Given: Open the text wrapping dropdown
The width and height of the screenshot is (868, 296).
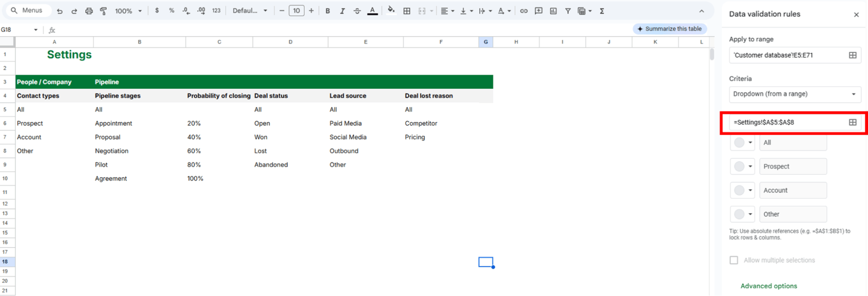Looking at the screenshot, I should (485, 11).
